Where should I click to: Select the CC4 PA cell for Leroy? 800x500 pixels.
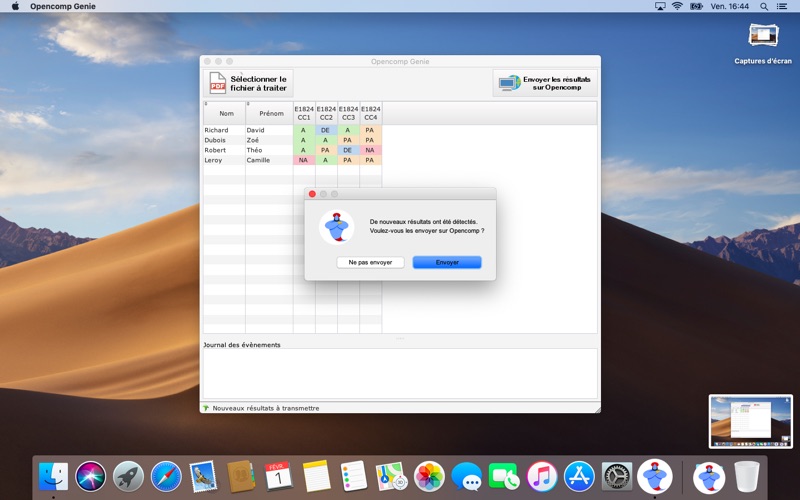tap(371, 160)
